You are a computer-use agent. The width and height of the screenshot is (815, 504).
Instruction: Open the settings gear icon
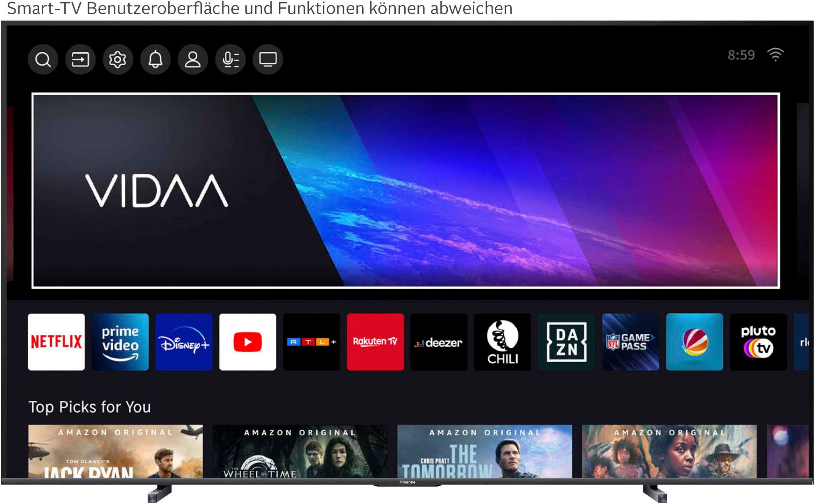click(x=118, y=60)
